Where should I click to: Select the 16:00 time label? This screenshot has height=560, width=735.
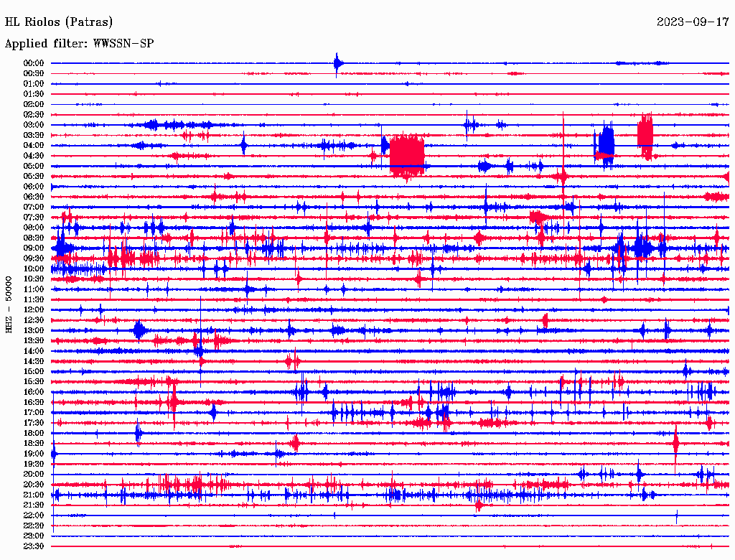tap(34, 391)
